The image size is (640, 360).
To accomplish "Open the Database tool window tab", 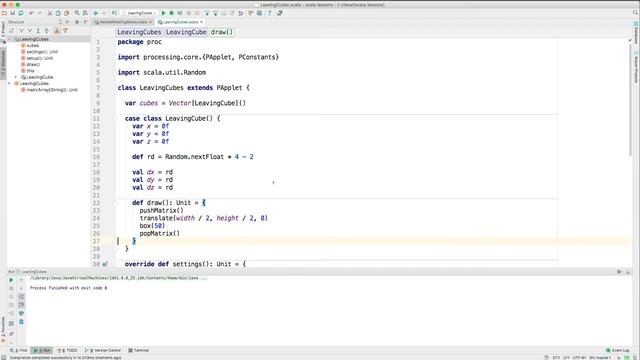I will pos(636,33).
